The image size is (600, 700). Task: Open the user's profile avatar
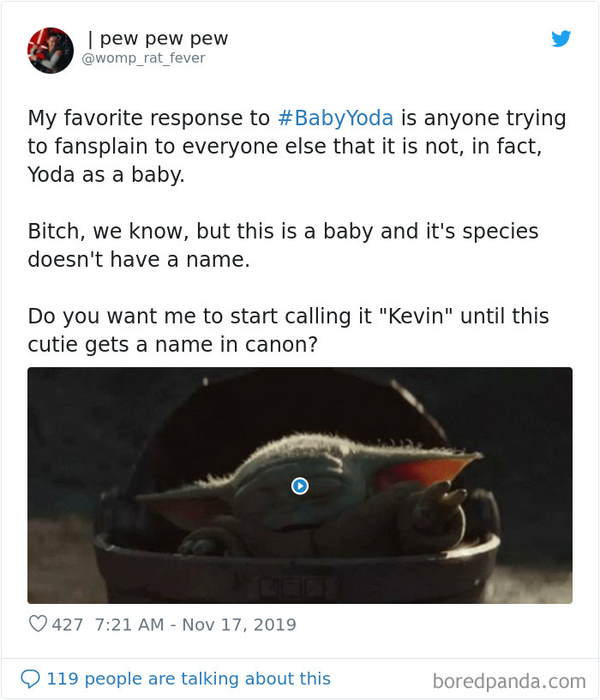click(x=50, y=50)
